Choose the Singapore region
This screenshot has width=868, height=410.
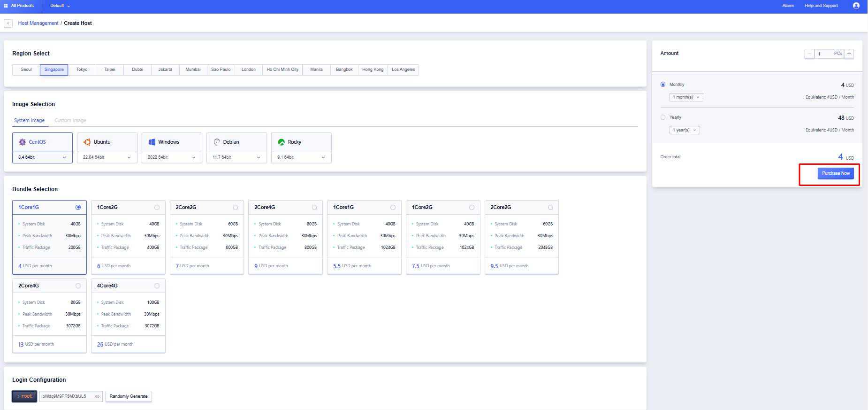click(54, 70)
